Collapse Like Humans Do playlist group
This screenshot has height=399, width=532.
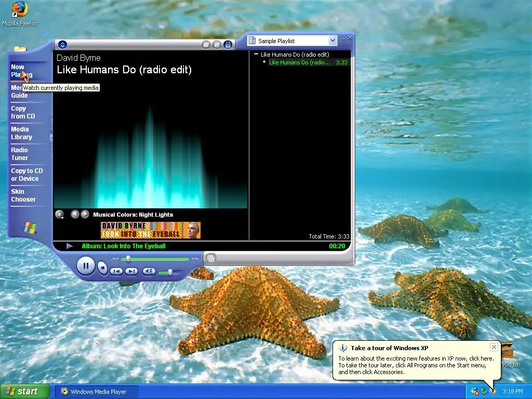pos(256,54)
